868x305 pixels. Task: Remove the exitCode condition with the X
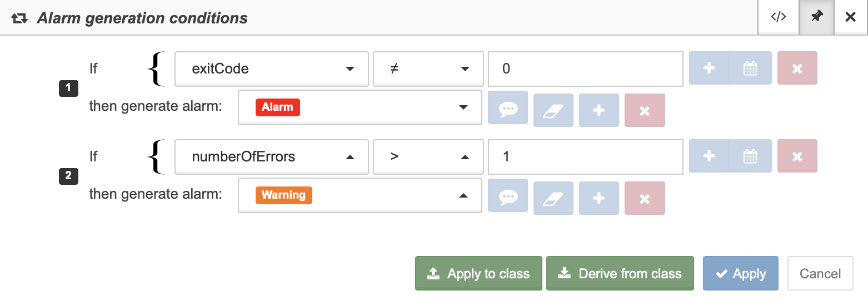coord(797,68)
